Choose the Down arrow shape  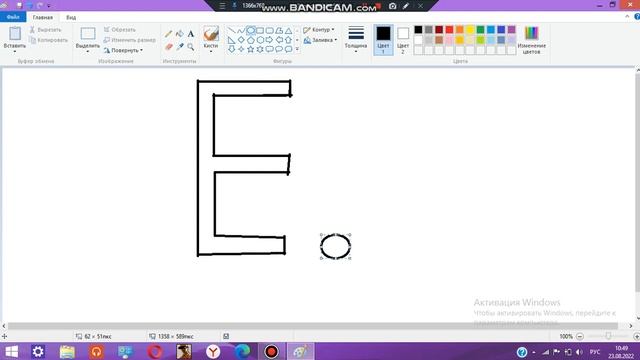(x=231, y=49)
